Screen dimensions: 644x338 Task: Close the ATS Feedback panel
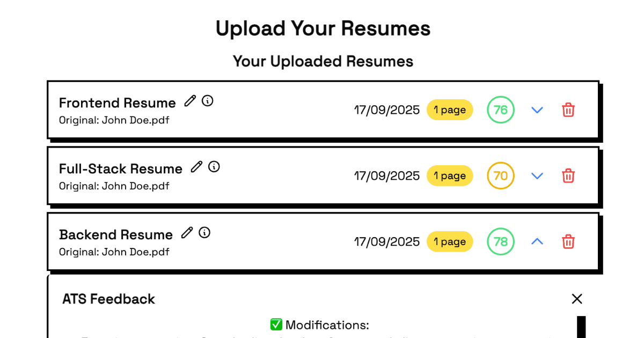pos(577,299)
